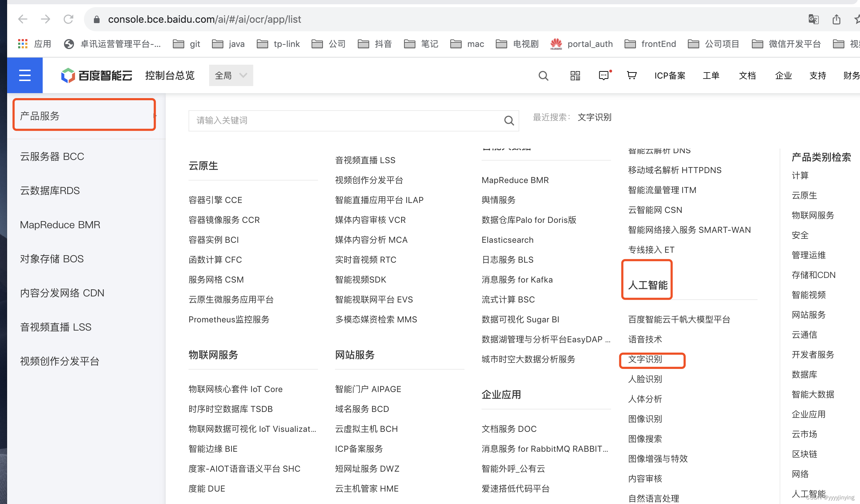Screen dimensions: 860x504
Task: Open 文字识别 under 人工智能
Action: click(x=645, y=359)
